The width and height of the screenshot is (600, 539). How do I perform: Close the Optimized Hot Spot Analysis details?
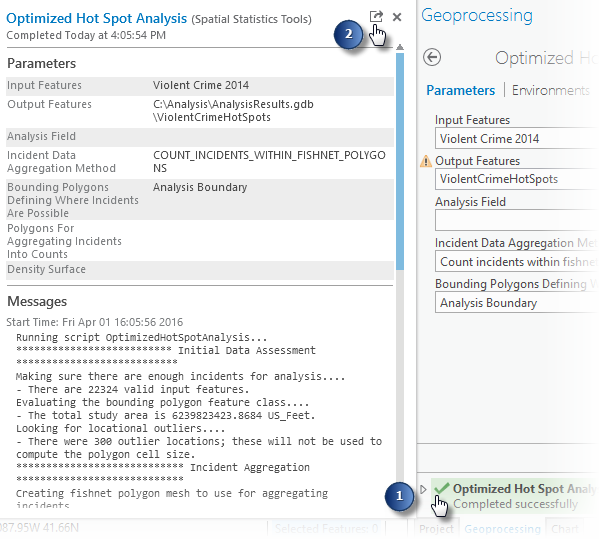click(x=397, y=17)
